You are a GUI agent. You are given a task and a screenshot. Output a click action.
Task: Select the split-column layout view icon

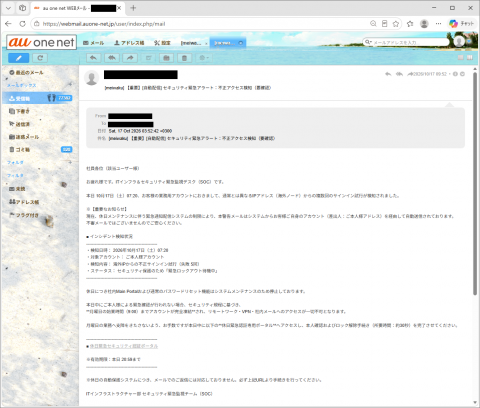(470, 58)
